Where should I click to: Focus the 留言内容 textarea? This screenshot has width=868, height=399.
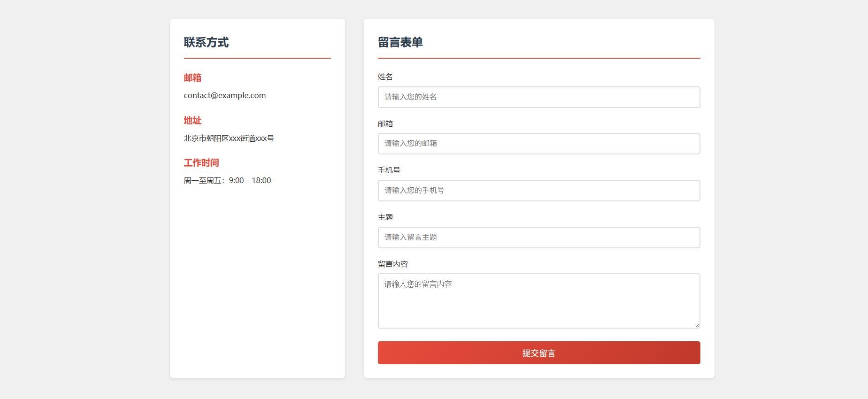tap(539, 301)
